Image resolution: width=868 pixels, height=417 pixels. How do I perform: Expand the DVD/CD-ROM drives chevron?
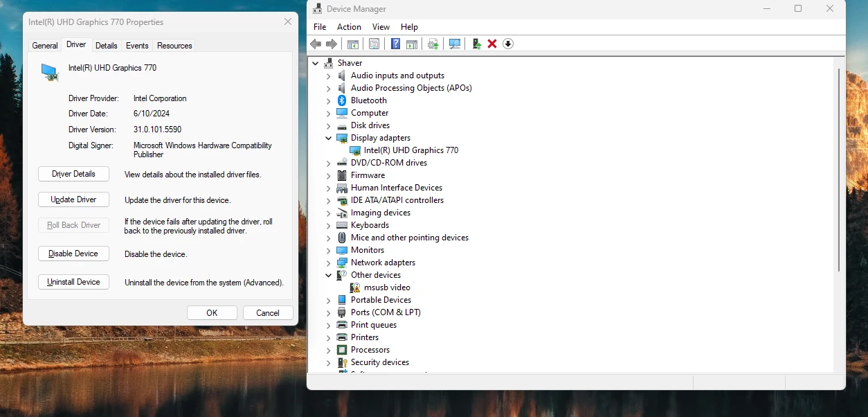[x=329, y=163]
